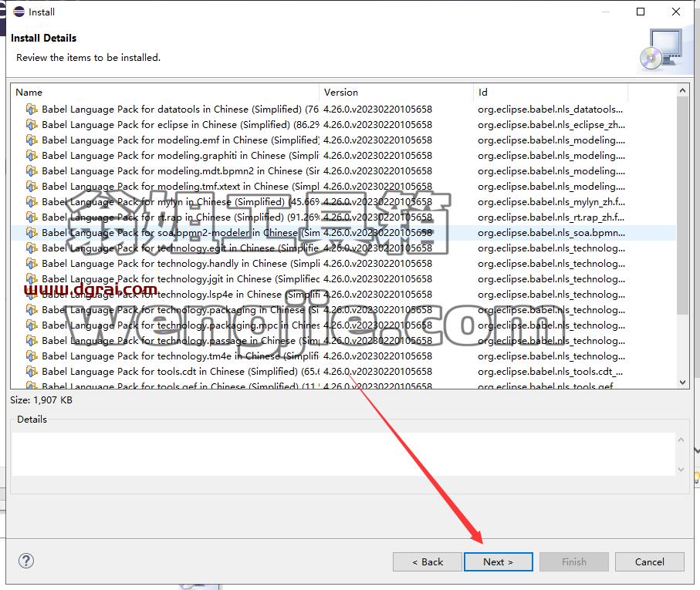This screenshot has height=590, width=700.
Task: Click the org.eclipse.babel.nls_soa.bpmn id cell
Action: point(551,233)
